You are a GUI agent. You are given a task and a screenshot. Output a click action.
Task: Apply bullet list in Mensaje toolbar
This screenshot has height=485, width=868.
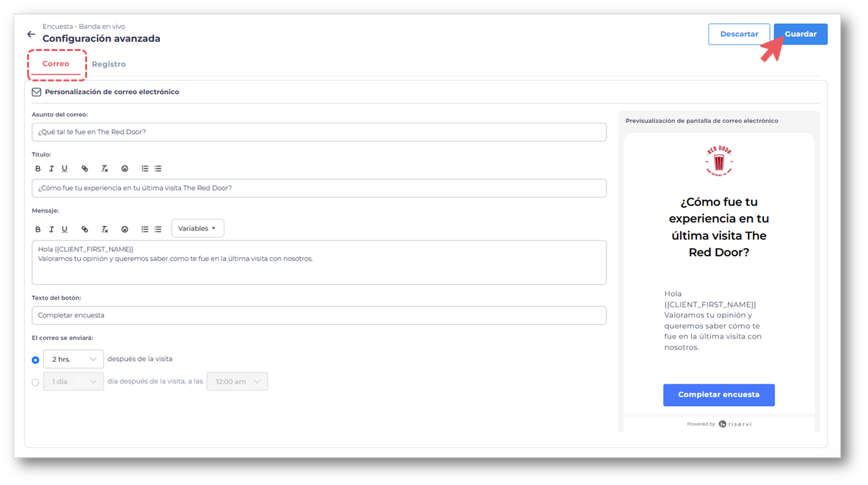click(158, 229)
